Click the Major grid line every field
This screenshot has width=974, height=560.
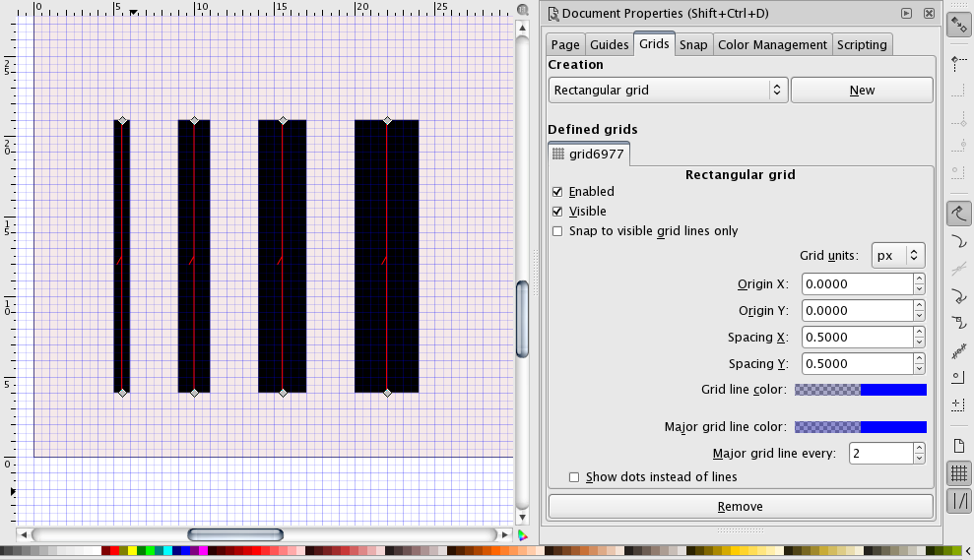880,454
